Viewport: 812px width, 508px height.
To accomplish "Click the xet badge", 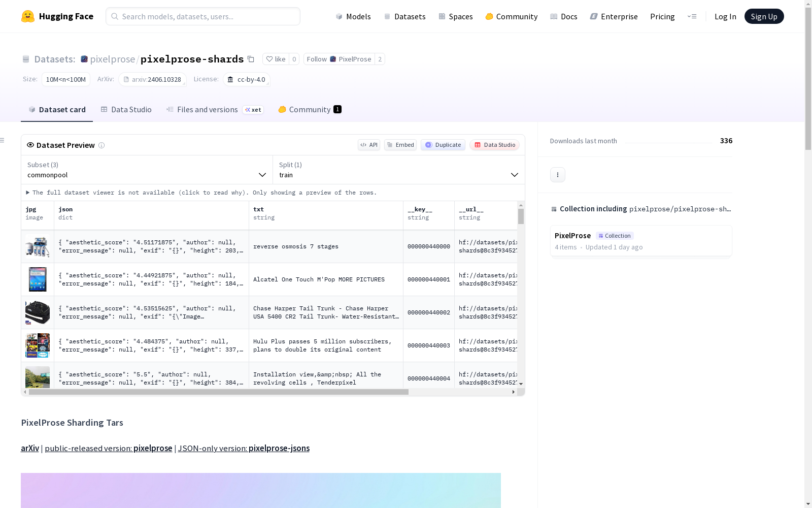I will pyautogui.click(x=253, y=110).
